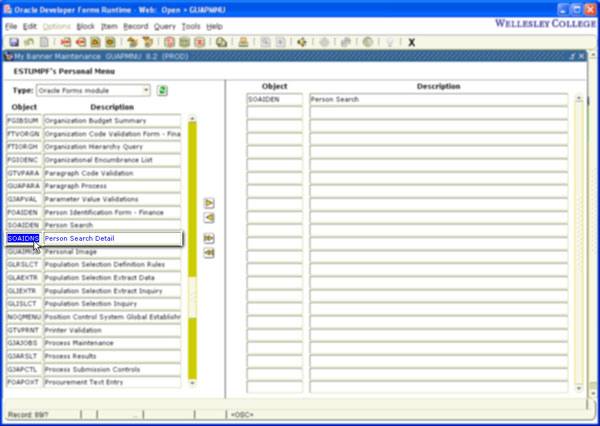The height and width of the screenshot is (426, 600).
Task: Click the Insert Selection right-arrow button
Action: click(209, 203)
